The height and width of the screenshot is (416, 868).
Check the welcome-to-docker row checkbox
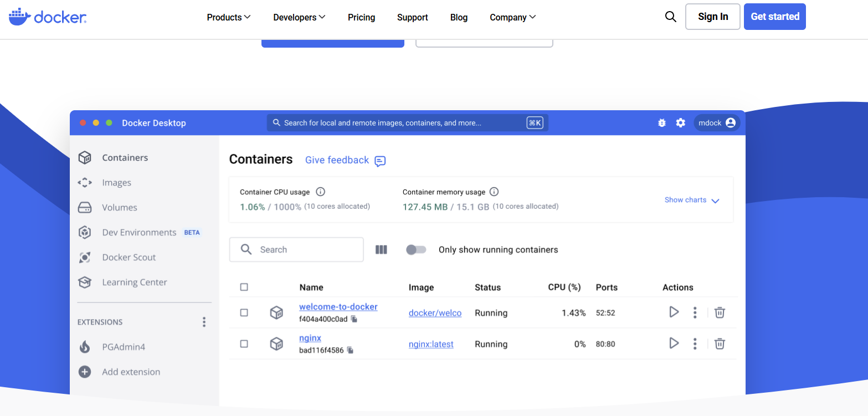point(244,312)
